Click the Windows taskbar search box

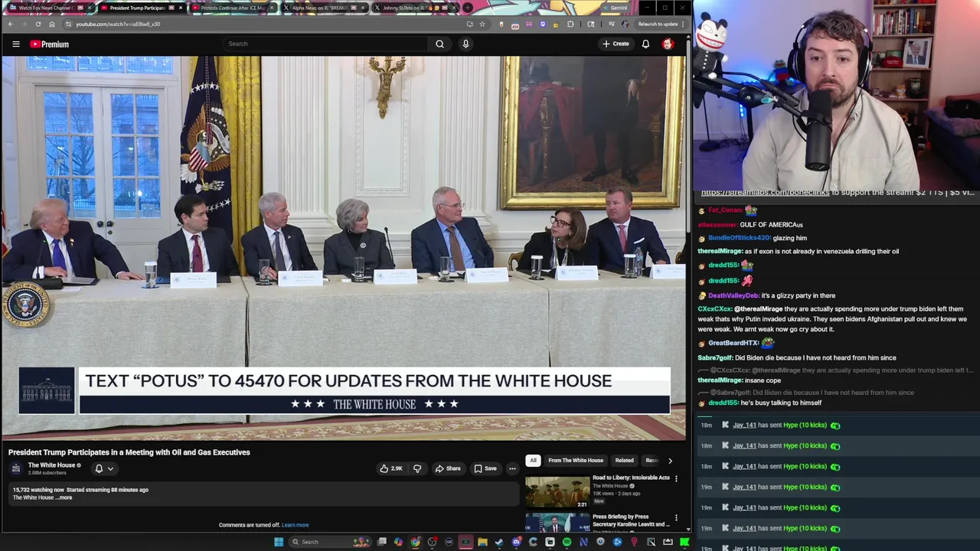[x=331, y=542]
